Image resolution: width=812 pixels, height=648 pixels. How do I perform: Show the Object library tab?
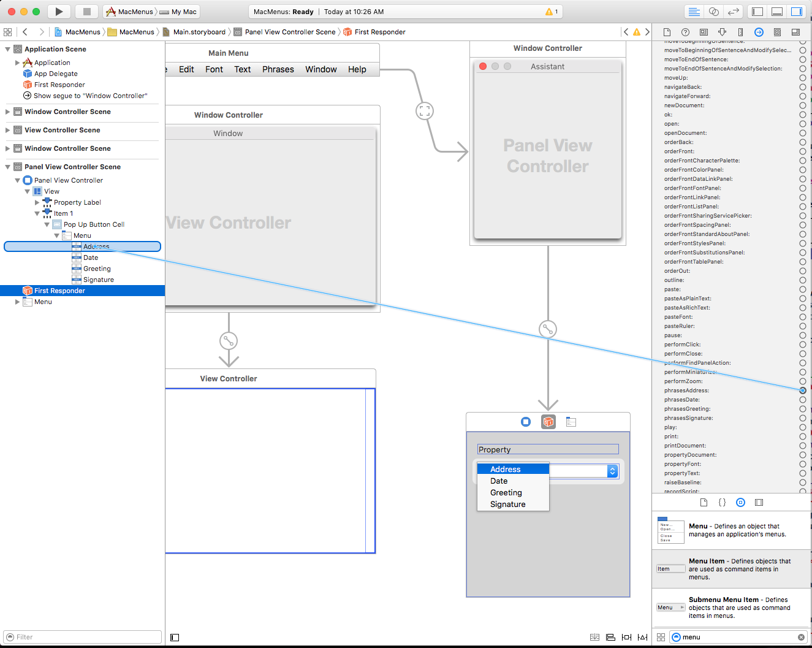pyautogui.click(x=740, y=502)
